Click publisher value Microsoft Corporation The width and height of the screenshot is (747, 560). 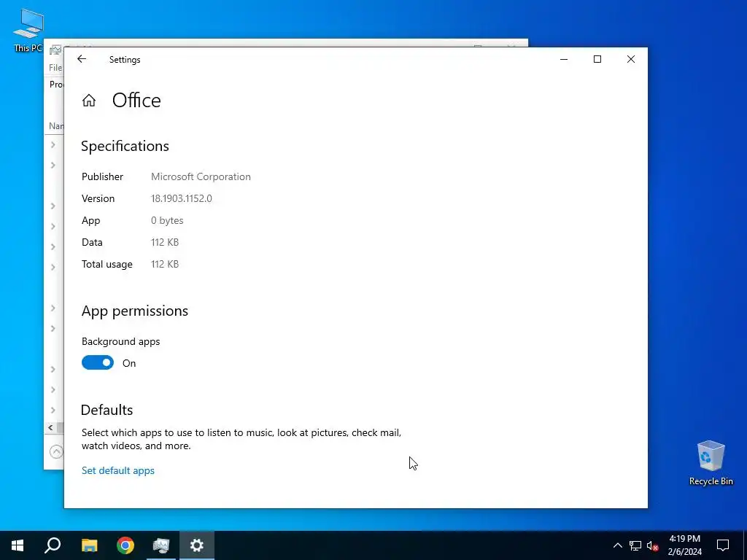(201, 176)
